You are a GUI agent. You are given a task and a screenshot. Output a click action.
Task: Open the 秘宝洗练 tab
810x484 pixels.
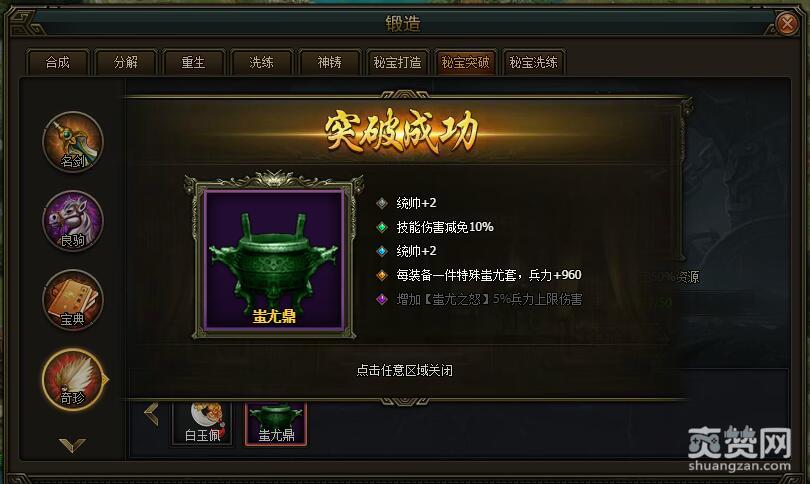point(534,63)
